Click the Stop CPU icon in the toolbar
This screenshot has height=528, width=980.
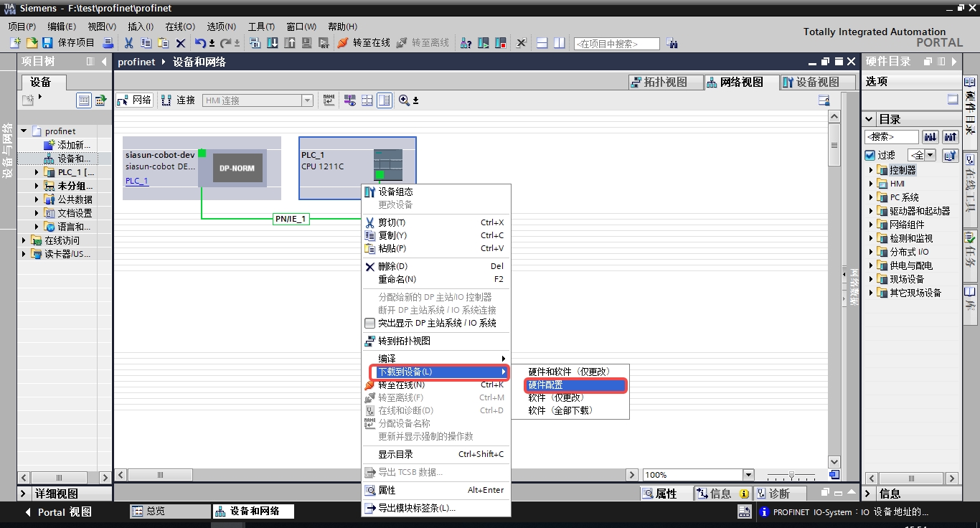500,43
